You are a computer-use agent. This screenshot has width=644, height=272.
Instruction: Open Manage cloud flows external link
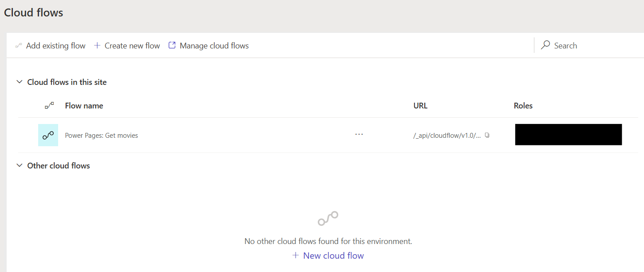[209, 46]
